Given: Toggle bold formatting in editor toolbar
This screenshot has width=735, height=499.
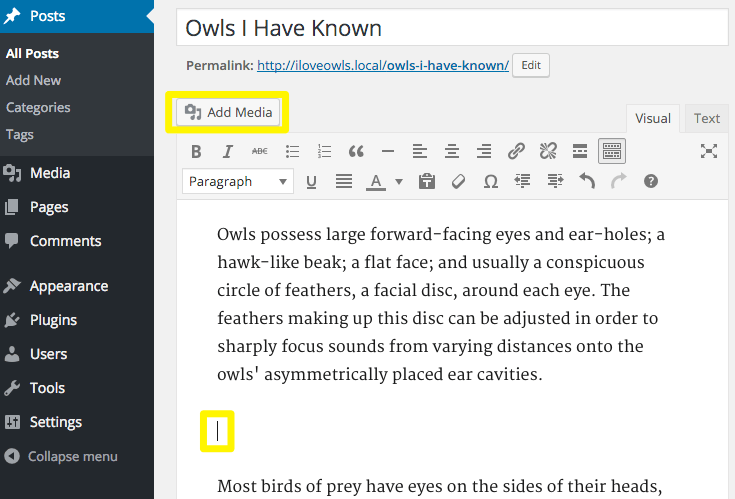Looking at the screenshot, I should [x=196, y=151].
